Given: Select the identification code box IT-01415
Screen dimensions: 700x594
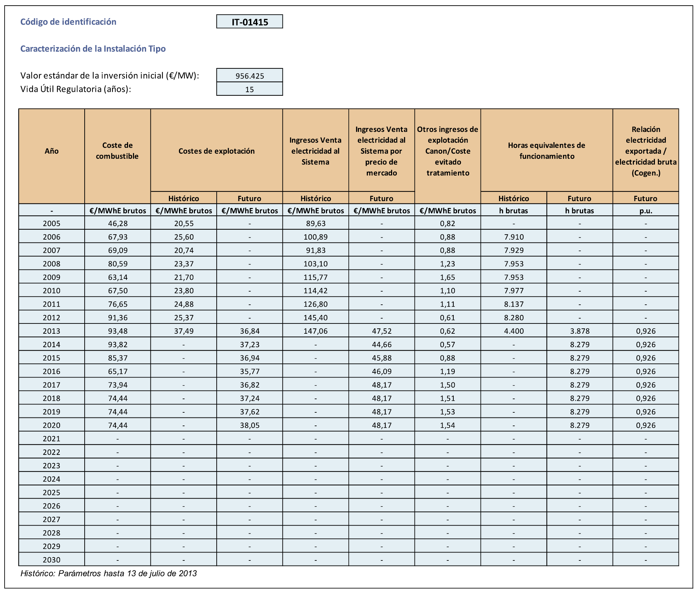Looking at the screenshot, I should coord(249,21).
